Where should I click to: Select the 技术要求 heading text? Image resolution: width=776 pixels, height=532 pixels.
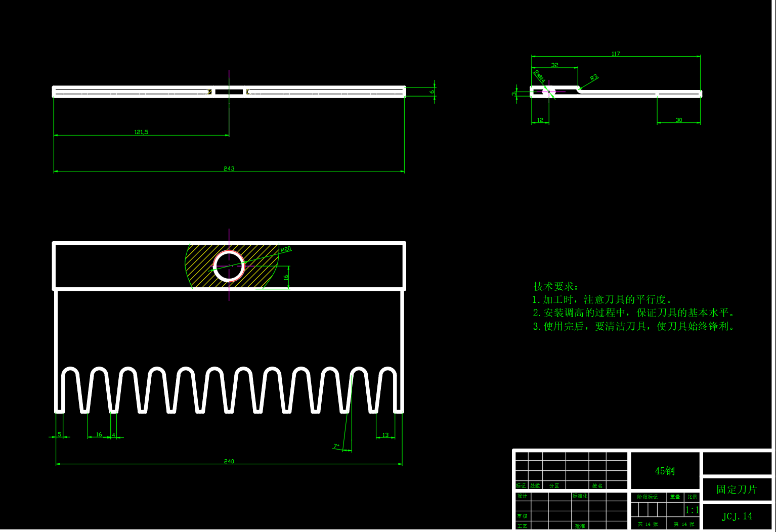click(x=555, y=286)
